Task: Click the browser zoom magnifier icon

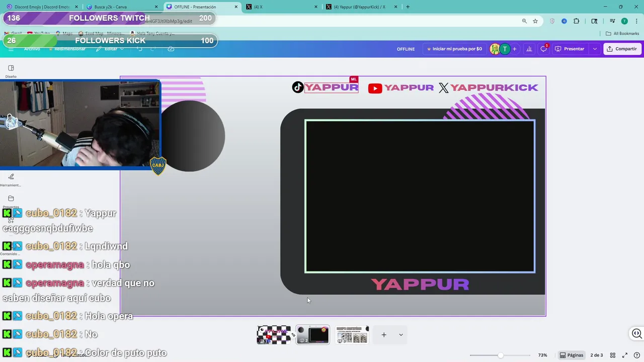Action: [524, 21]
